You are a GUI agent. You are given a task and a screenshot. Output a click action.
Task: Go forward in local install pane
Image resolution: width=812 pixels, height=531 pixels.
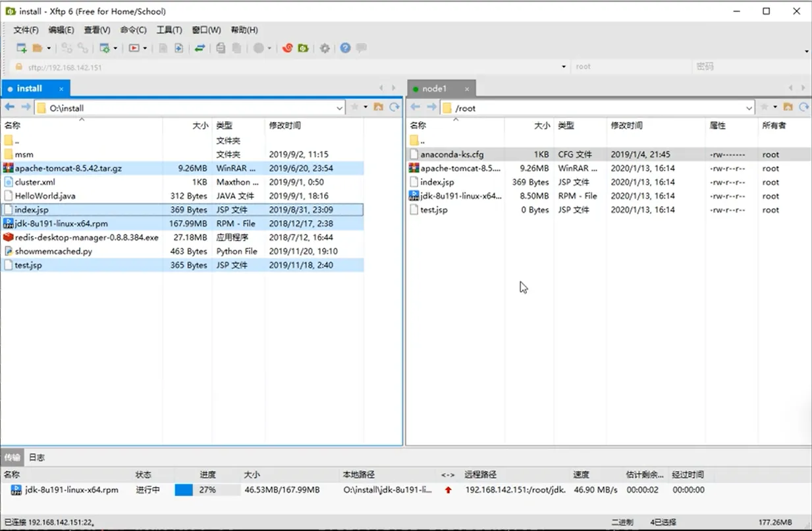point(26,107)
